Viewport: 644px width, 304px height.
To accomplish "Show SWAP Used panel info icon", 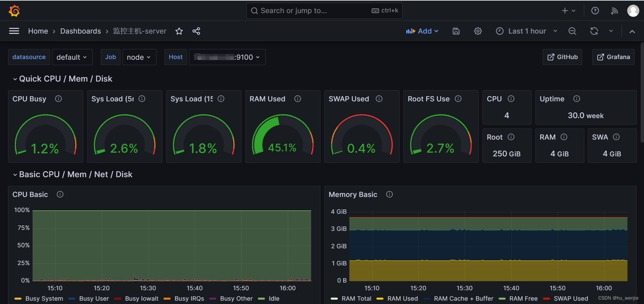I will pyautogui.click(x=379, y=99).
